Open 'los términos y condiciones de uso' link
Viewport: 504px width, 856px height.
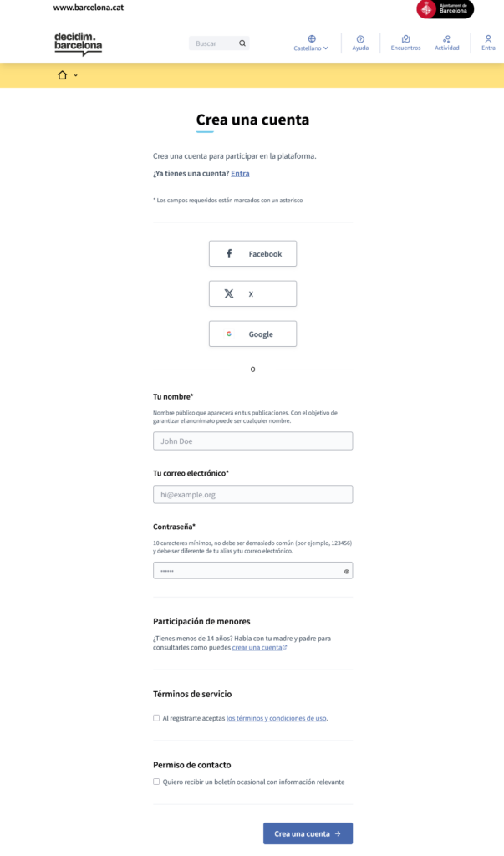pos(276,718)
